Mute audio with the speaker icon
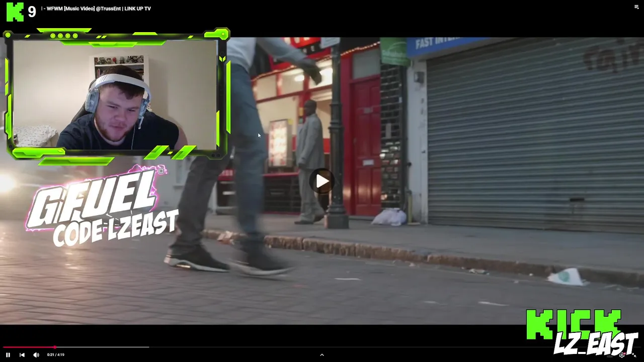644x362 pixels. [x=36, y=355]
